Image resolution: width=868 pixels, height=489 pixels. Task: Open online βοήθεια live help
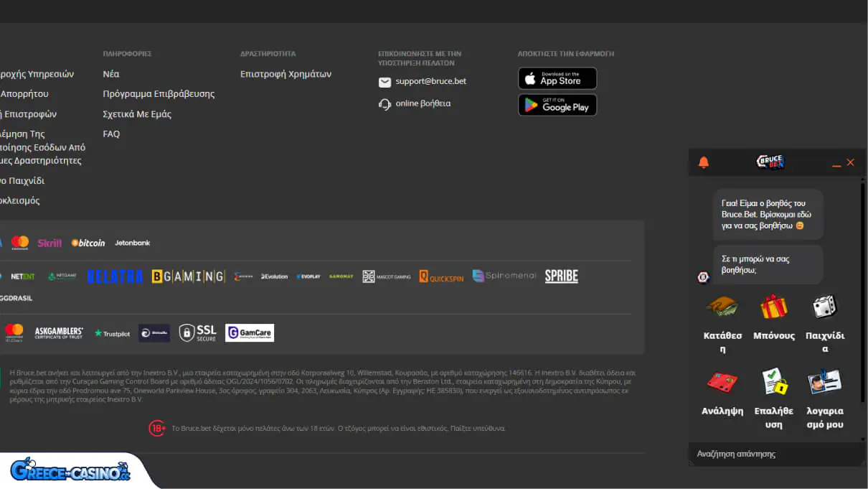coord(423,103)
